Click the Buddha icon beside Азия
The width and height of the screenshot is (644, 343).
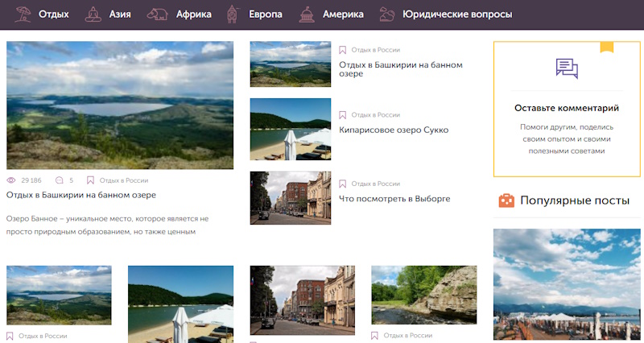coord(93,14)
